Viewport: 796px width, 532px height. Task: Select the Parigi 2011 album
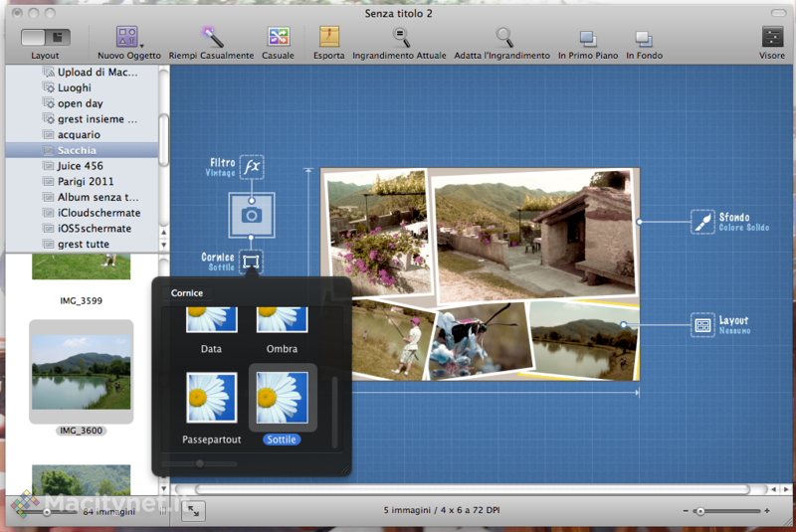click(x=85, y=181)
